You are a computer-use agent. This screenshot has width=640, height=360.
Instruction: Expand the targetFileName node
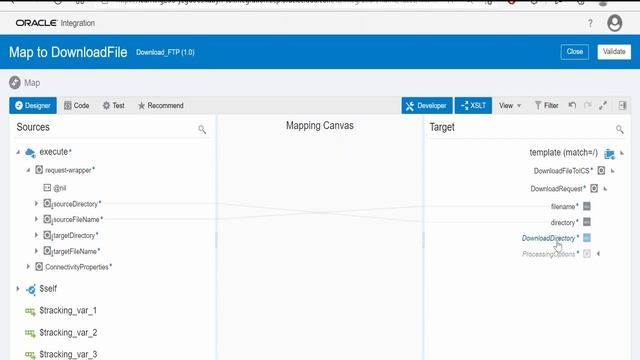[x=36, y=251]
